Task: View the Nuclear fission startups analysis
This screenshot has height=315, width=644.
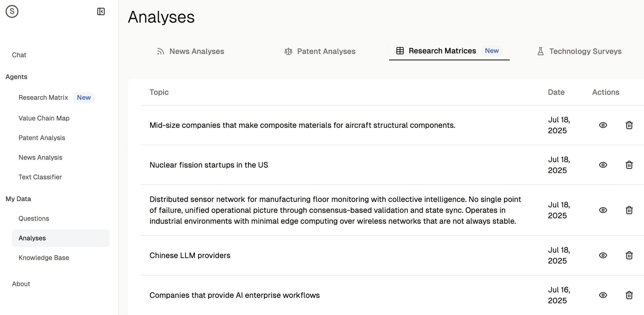Action: tap(603, 165)
